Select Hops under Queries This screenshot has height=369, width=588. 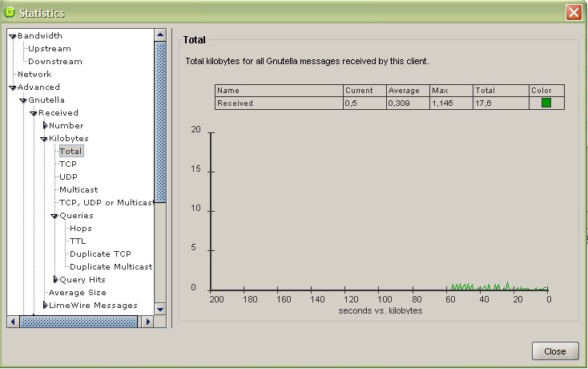[x=81, y=229]
